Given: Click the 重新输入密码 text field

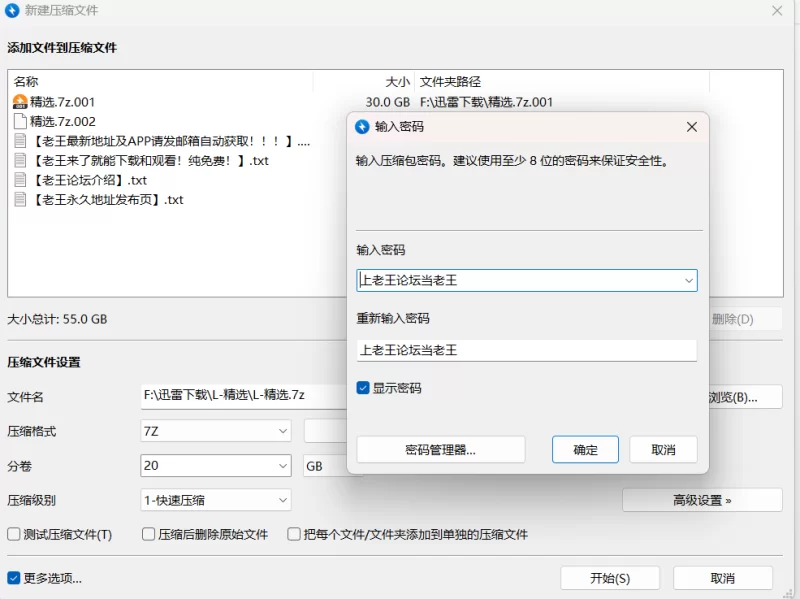Looking at the screenshot, I should 526,350.
